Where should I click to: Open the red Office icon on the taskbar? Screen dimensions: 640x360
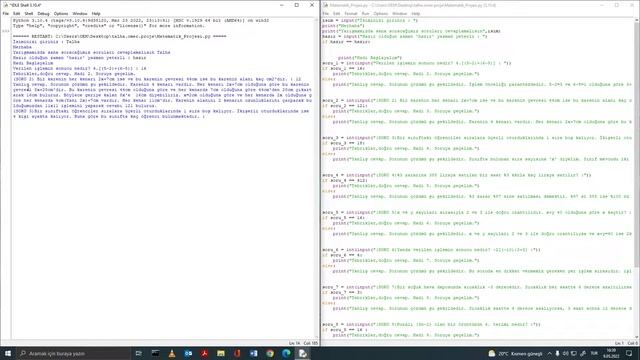237,353
